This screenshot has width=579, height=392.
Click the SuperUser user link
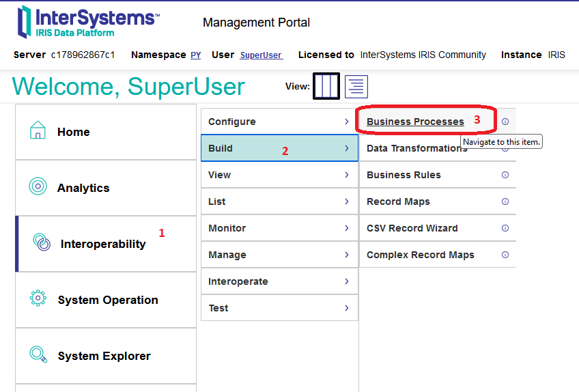261,55
